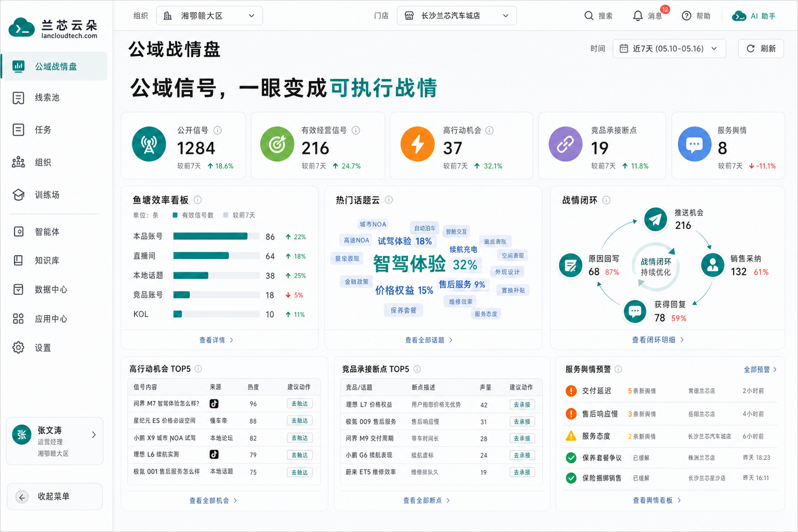This screenshot has width=798, height=532.
Task: Click the 服务态度 yellow warning icon
Action: 571,436
